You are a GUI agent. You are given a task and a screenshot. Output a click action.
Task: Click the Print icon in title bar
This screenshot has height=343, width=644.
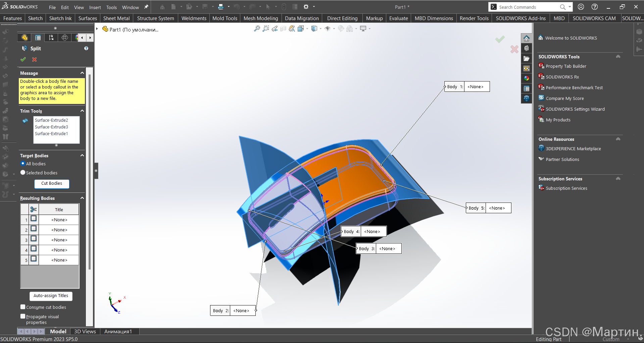tap(221, 7)
